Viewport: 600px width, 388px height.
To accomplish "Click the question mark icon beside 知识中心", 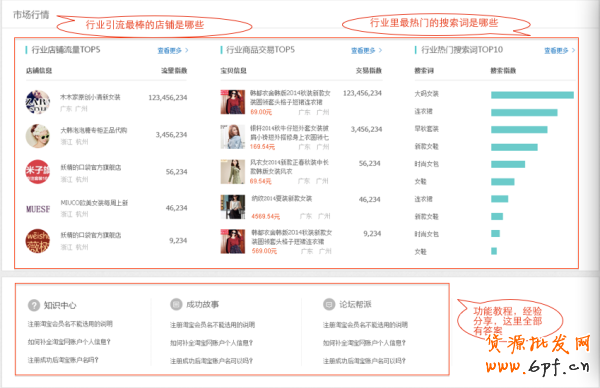I will 34,305.
